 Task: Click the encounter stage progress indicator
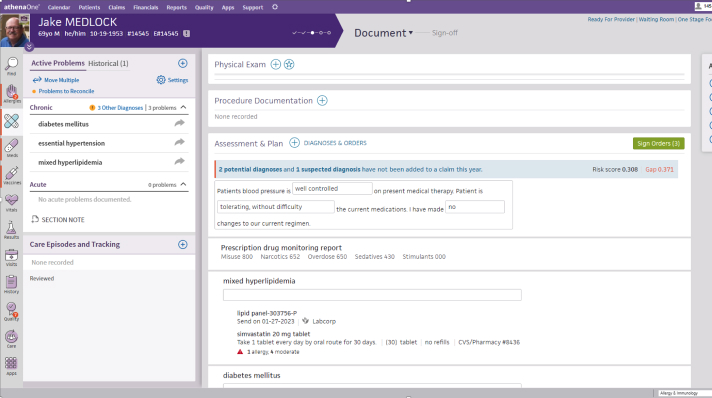pos(312,33)
